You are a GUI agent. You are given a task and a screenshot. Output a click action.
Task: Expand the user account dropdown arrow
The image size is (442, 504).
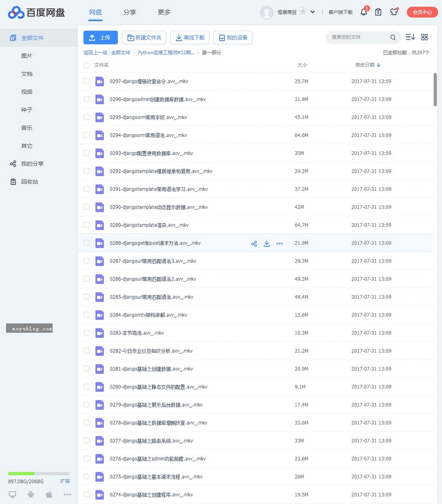point(313,12)
